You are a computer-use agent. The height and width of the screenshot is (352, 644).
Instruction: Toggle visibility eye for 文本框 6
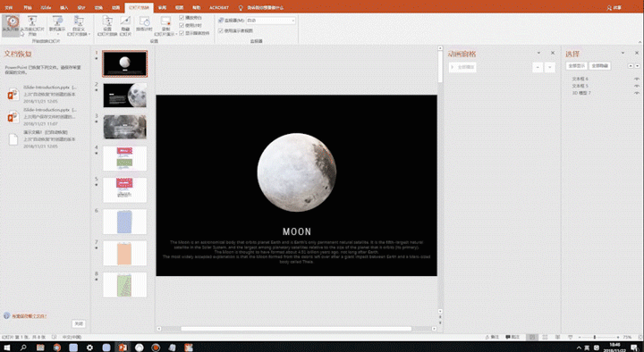pyautogui.click(x=637, y=79)
